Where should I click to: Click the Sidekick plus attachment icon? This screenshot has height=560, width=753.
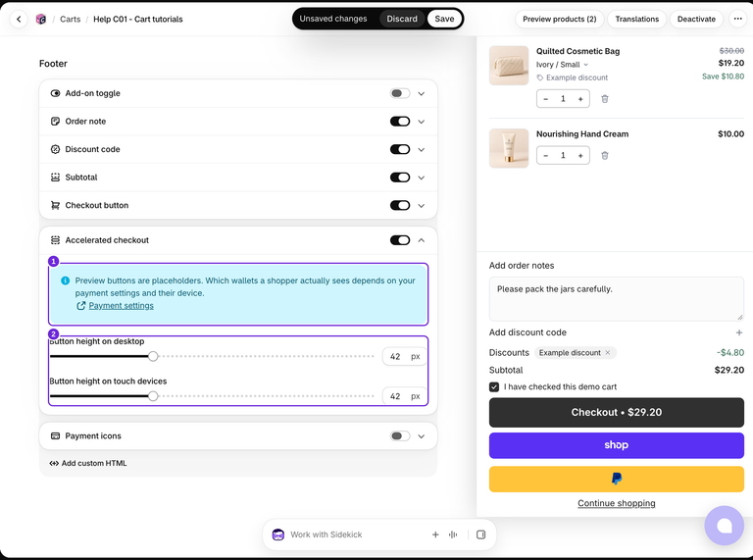pos(435,535)
